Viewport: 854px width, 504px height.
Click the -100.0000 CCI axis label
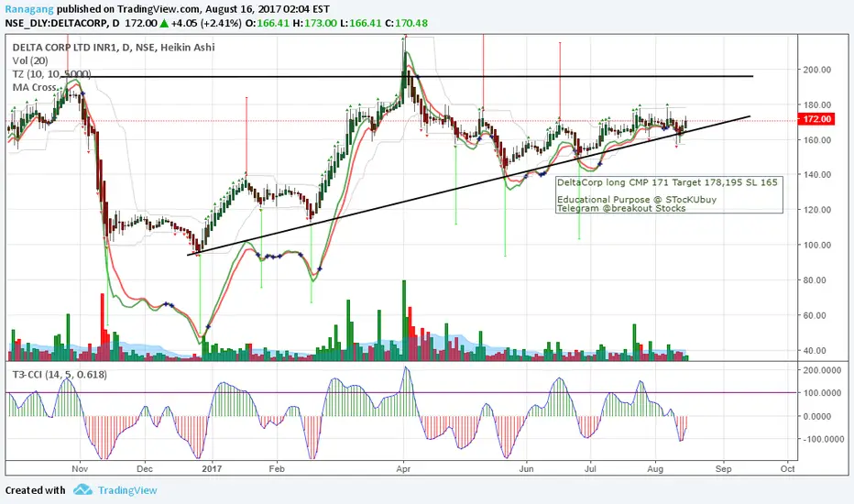click(822, 439)
